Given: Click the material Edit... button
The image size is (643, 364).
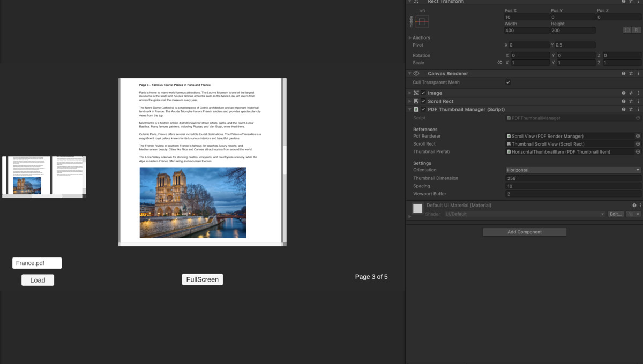Looking at the screenshot, I should (x=616, y=214).
